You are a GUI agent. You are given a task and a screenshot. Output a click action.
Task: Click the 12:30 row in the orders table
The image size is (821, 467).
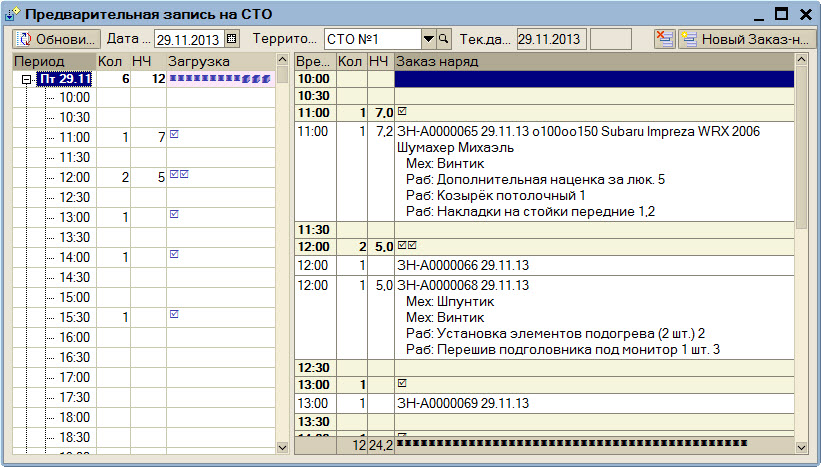[544, 368]
